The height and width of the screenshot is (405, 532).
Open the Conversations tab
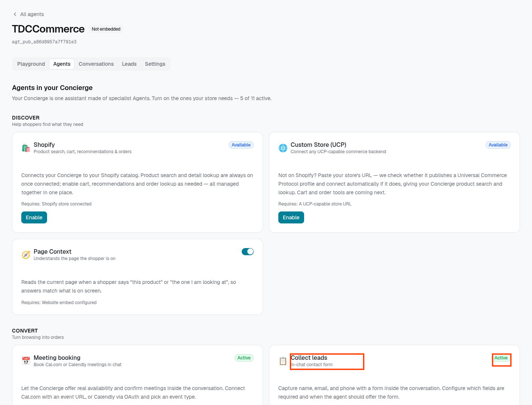point(96,64)
